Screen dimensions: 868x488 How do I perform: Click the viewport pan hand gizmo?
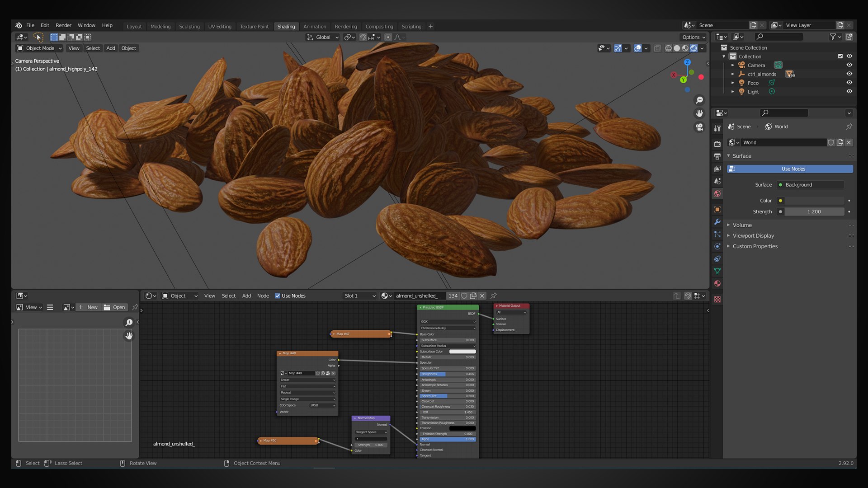click(699, 113)
